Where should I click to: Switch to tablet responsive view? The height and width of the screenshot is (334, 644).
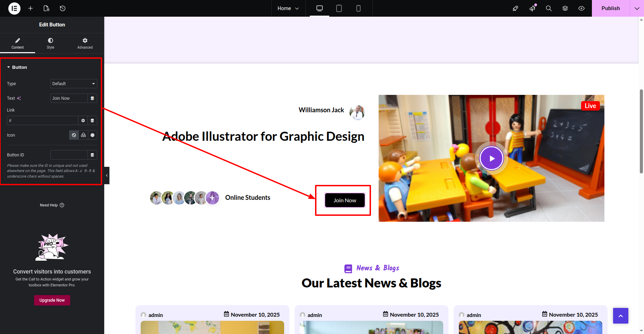(x=339, y=8)
